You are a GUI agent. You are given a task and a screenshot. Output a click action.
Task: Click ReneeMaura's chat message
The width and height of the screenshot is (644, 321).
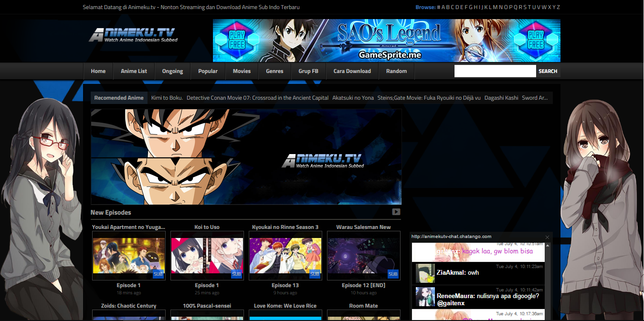pyautogui.click(x=488, y=300)
